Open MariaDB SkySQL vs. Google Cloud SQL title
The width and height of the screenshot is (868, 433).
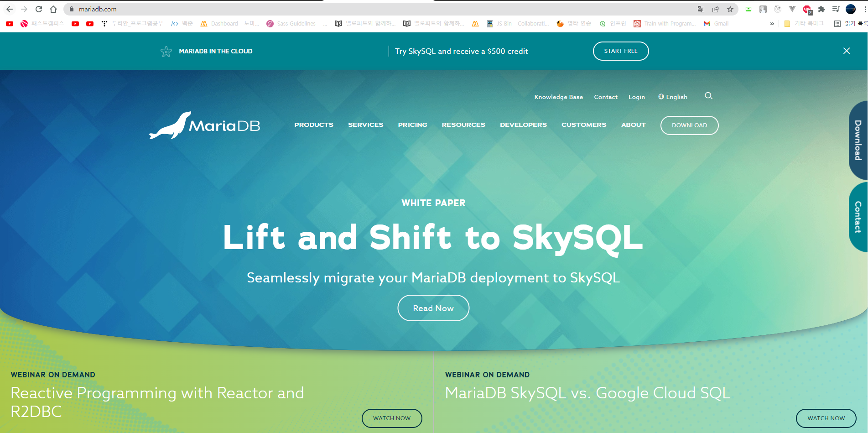(x=588, y=393)
